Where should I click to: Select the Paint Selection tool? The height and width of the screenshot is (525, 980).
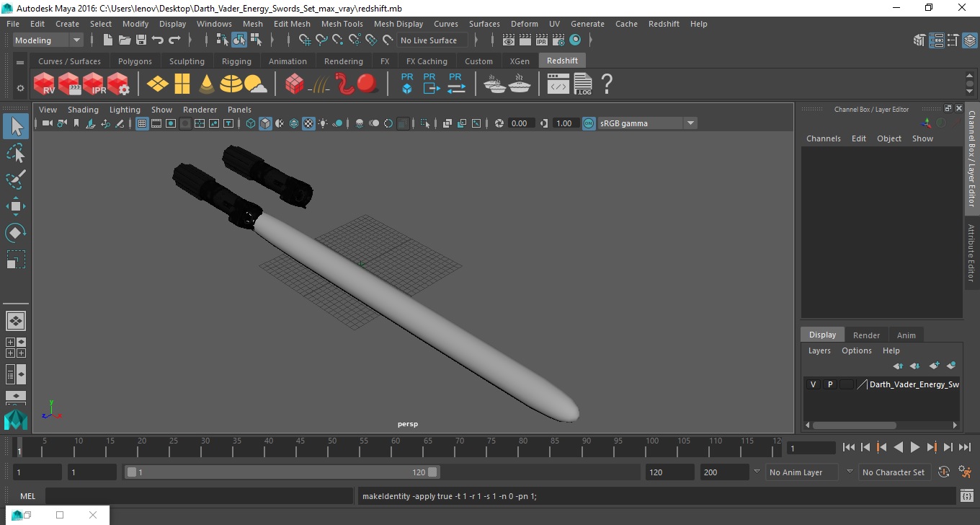pos(16,180)
